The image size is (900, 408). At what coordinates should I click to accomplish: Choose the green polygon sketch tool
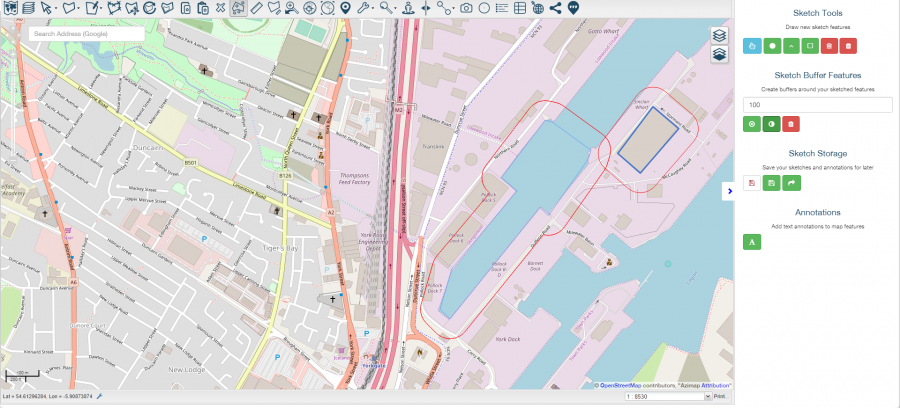810,46
